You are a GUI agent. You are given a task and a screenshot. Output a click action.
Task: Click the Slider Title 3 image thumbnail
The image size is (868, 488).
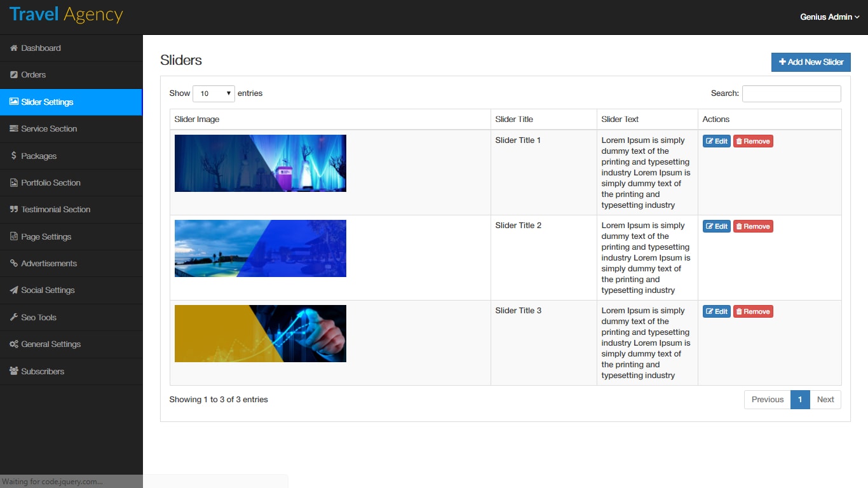click(x=261, y=334)
